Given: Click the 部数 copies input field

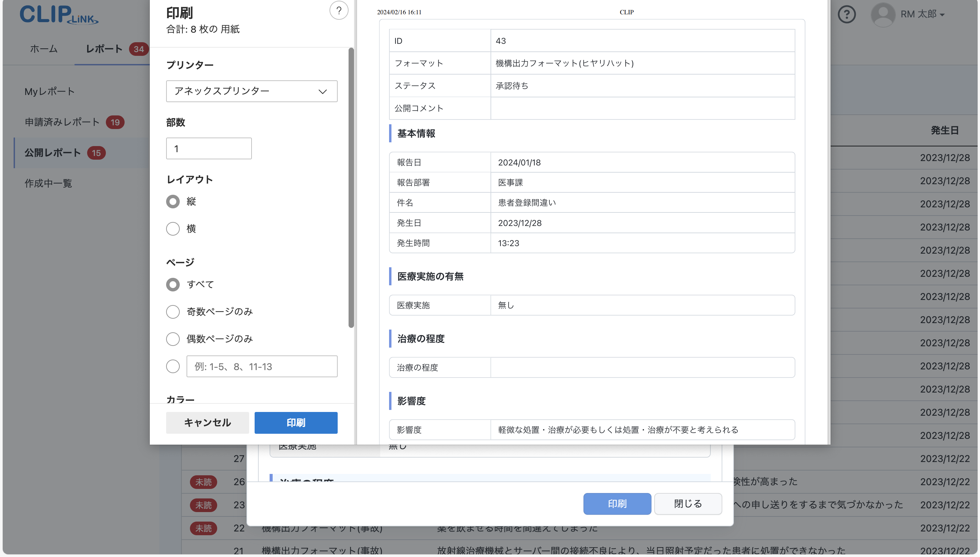Looking at the screenshot, I should pos(208,148).
